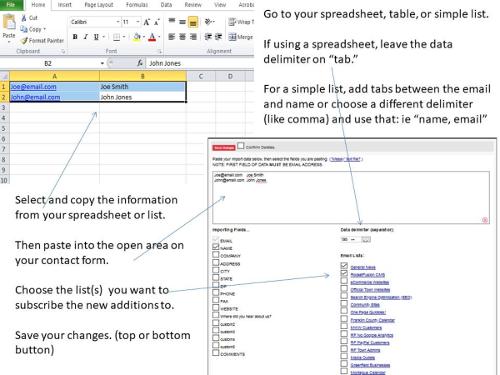
Task: Open the font size 11 dropdown
Action: [138, 22]
